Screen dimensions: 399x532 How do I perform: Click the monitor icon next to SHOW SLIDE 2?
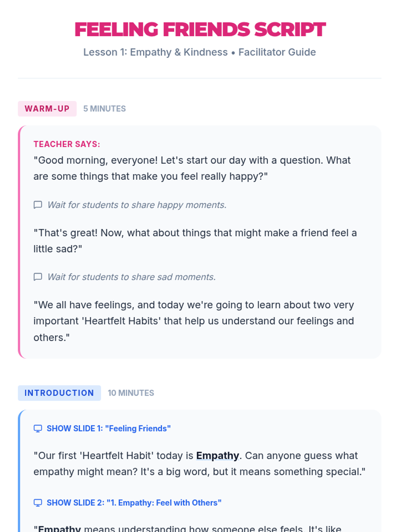[x=38, y=503]
